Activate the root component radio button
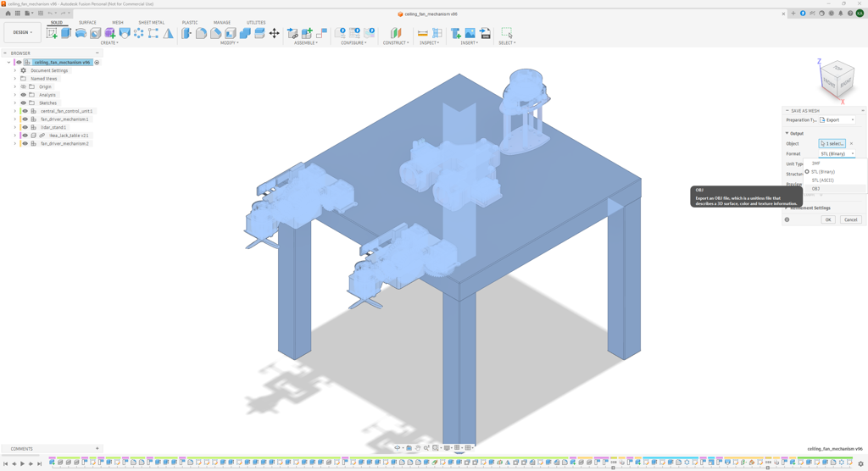 (x=97, y=63)
